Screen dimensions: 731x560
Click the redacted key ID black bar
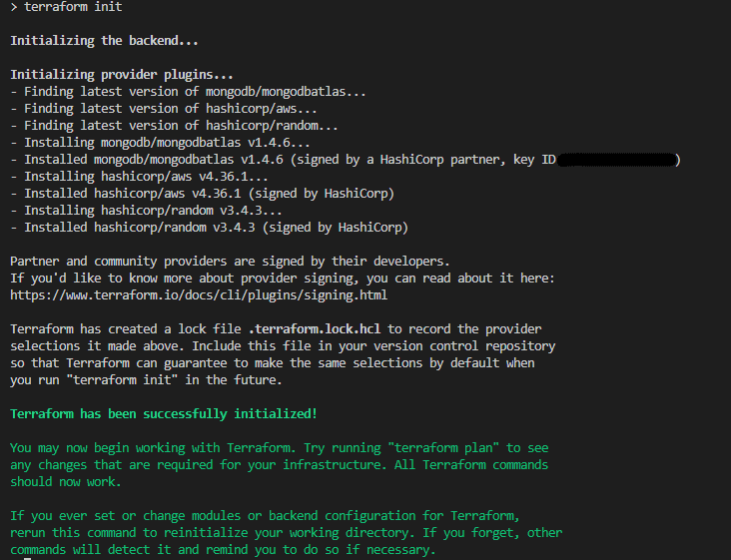click(x=615, y=160)
